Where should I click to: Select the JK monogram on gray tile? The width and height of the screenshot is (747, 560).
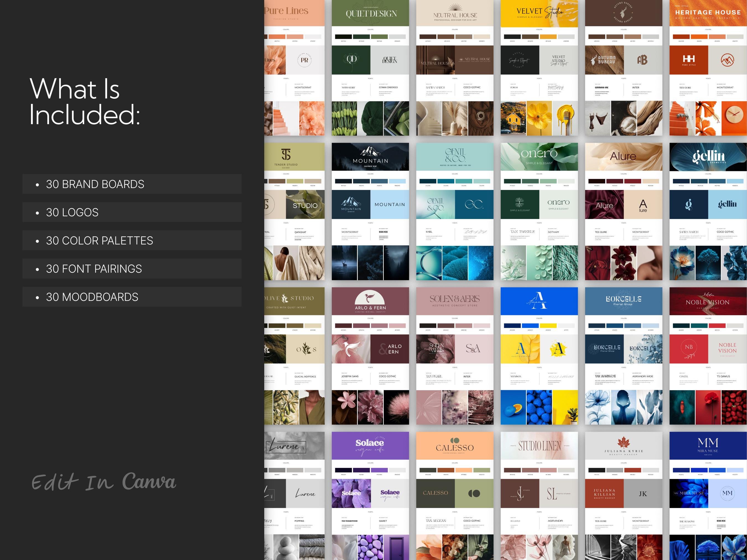[643, 494]
